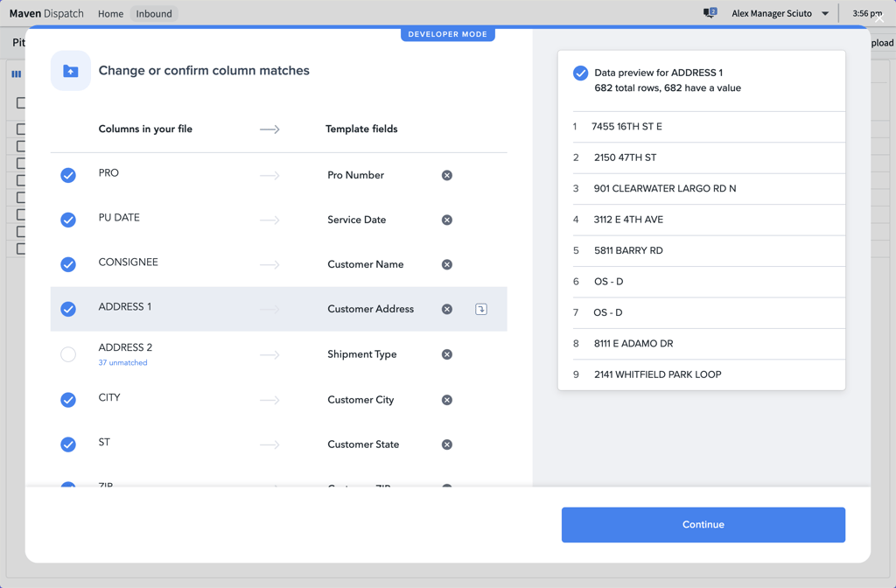The width and height of the screenshot is (896, 588).
Task: Toggle the PRO column checkmark
Action: pyautogui.click(x=68, y=175)
